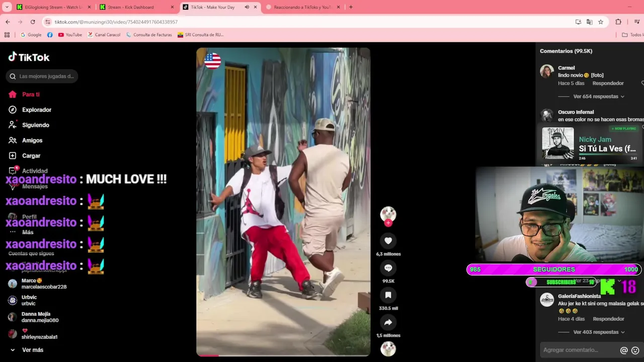View site information icon in address bar
644x362 pixels.
tap(48, 22)
